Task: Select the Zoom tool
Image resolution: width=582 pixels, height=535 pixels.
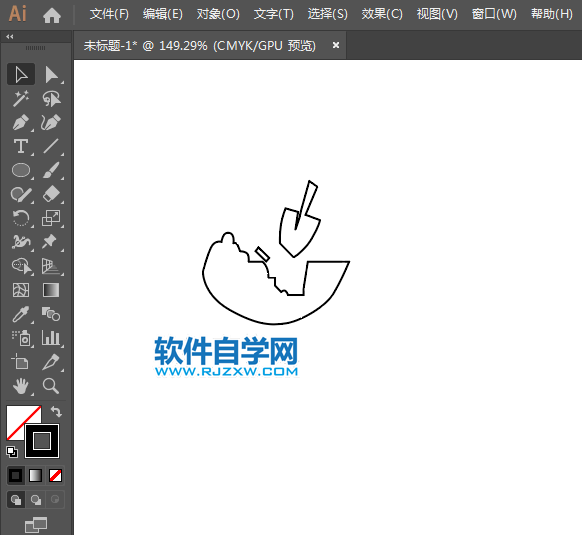Action: tap(51, 386)
